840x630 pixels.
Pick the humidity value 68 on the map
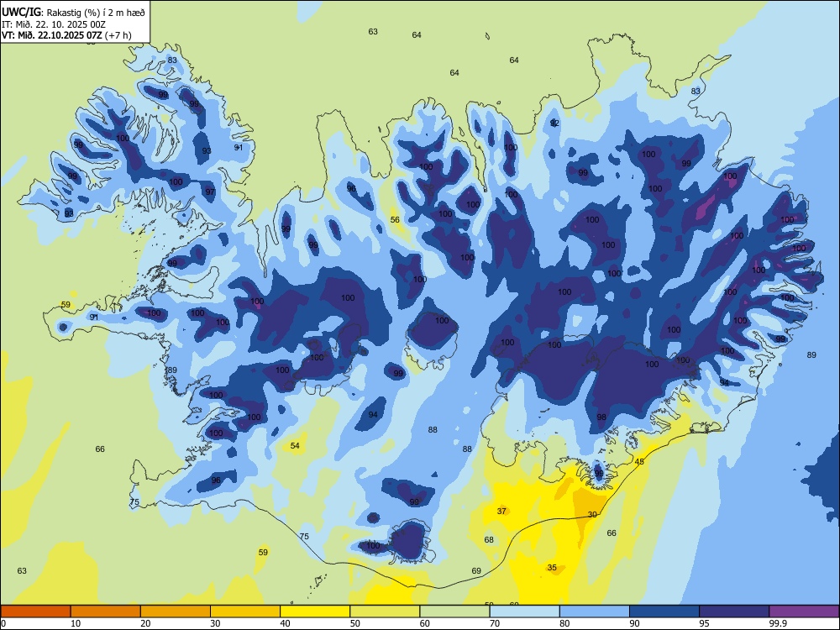point(489,539)
